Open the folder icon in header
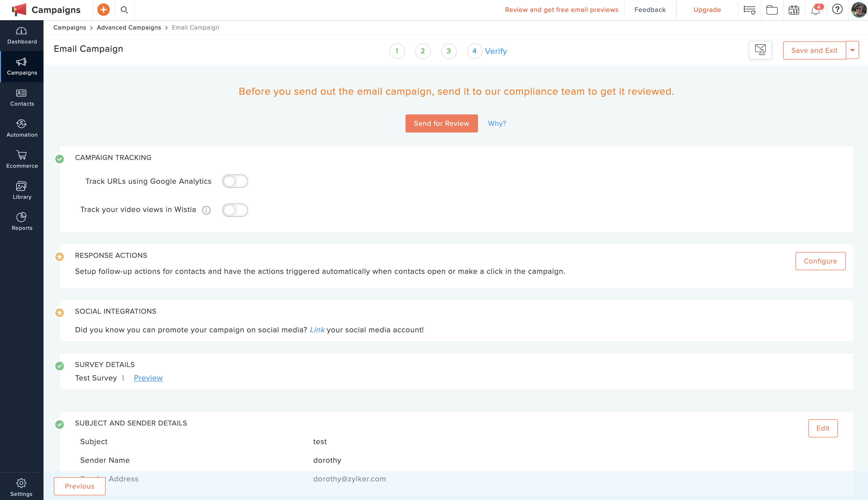 click(x=772, y=10)
